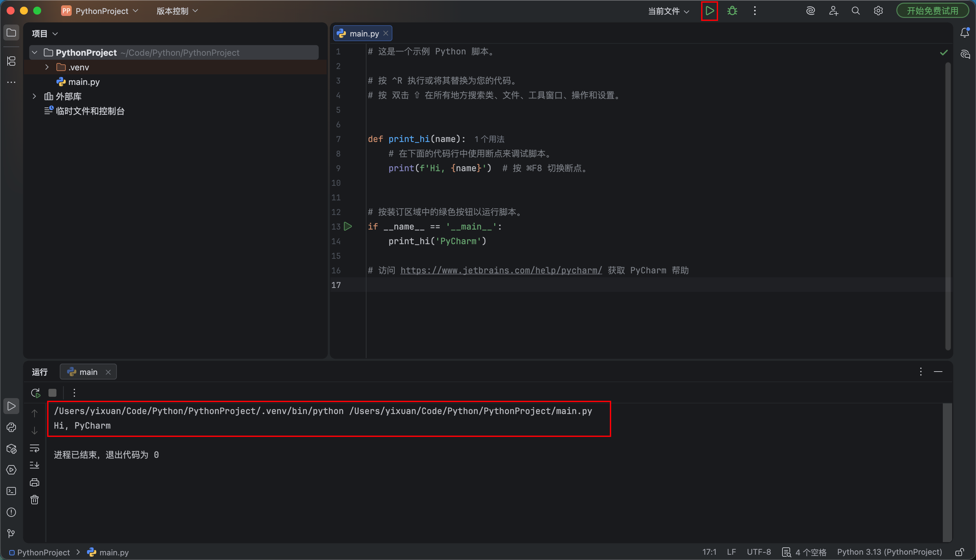Clear run output with trash icon
This screenshot has width=976, height=560.
point(35,500)
